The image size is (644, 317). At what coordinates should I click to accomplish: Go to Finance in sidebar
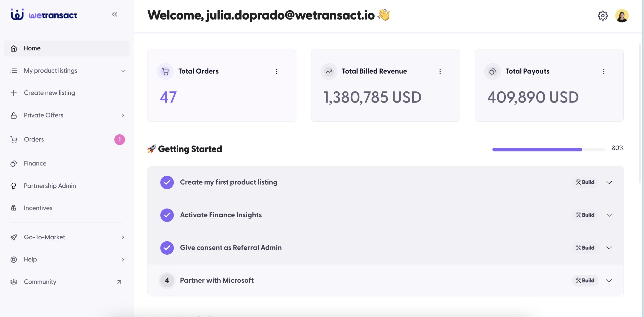pyautogui.click(x=35, y=164)
